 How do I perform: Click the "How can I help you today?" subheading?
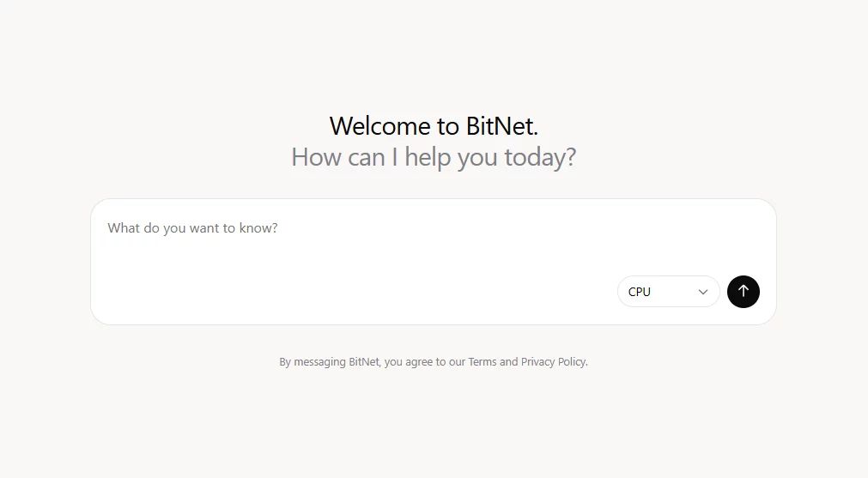[434, 158]
